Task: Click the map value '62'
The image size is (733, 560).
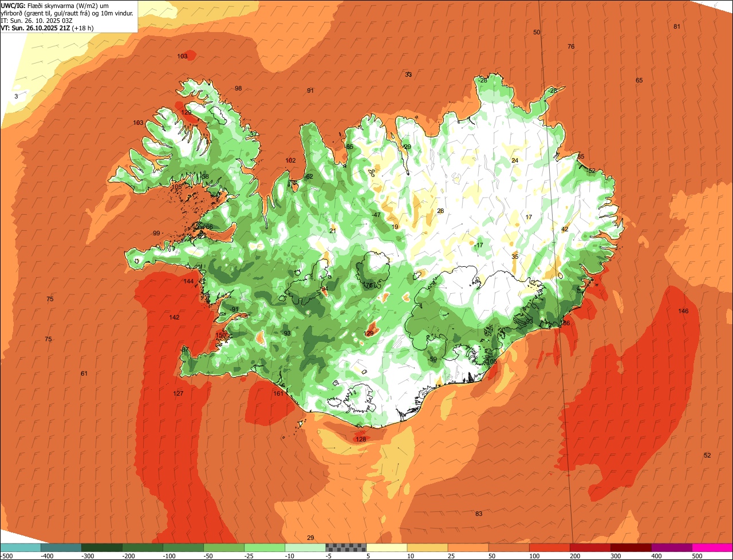Action: 309,176
